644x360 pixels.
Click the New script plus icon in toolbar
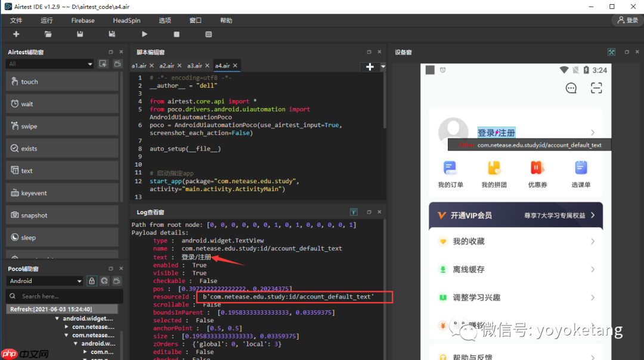(x=16, y=35)
